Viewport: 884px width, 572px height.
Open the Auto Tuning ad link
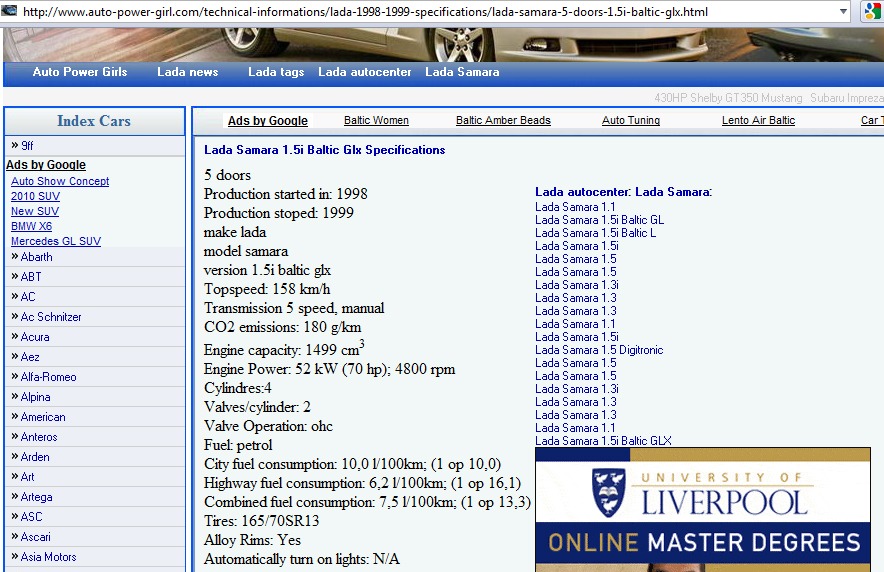(631, 120)
